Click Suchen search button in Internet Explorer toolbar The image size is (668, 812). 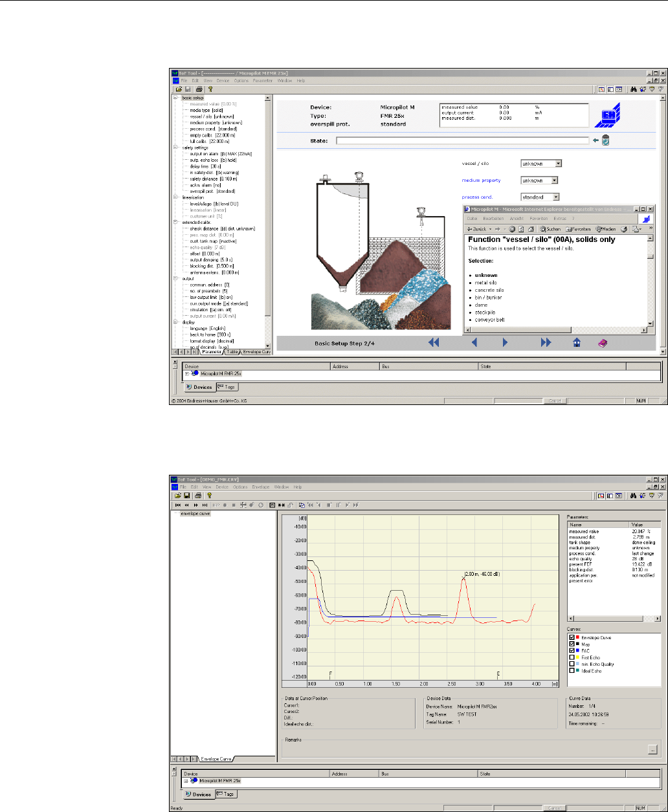click(550, 229)
